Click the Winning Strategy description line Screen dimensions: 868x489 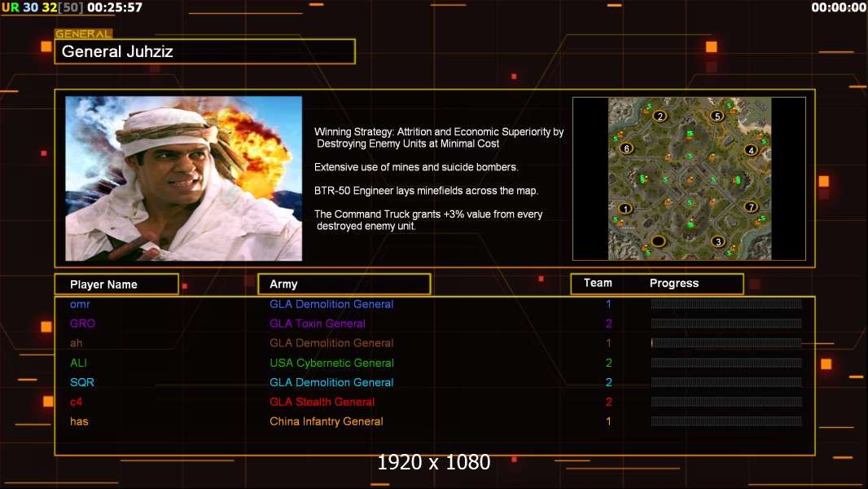(x=439, y=138)
